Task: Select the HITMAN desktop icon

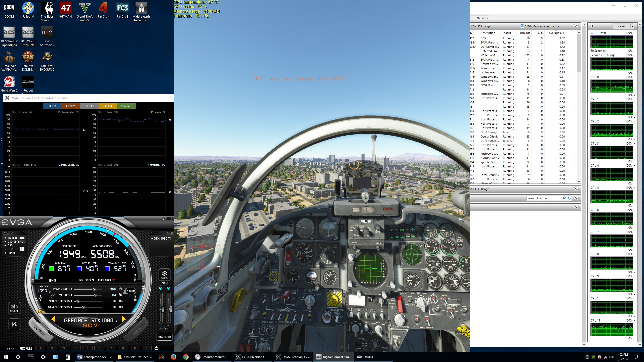Action: 66,10
